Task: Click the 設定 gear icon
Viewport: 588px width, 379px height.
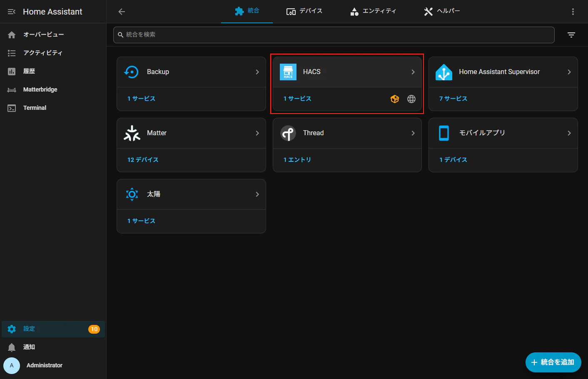Action: point(12,329)
